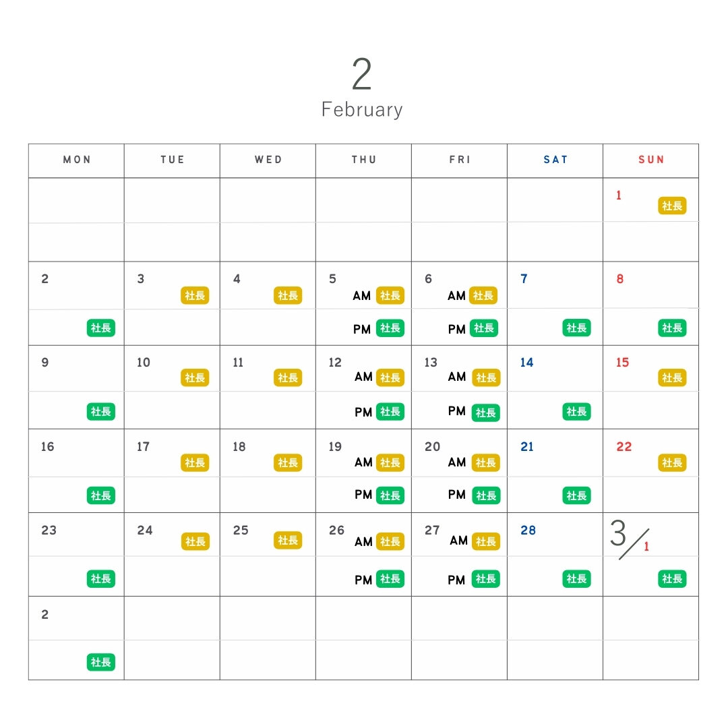Select the date number 25
Screen dimensions: 728x728
tap(241, 530)
